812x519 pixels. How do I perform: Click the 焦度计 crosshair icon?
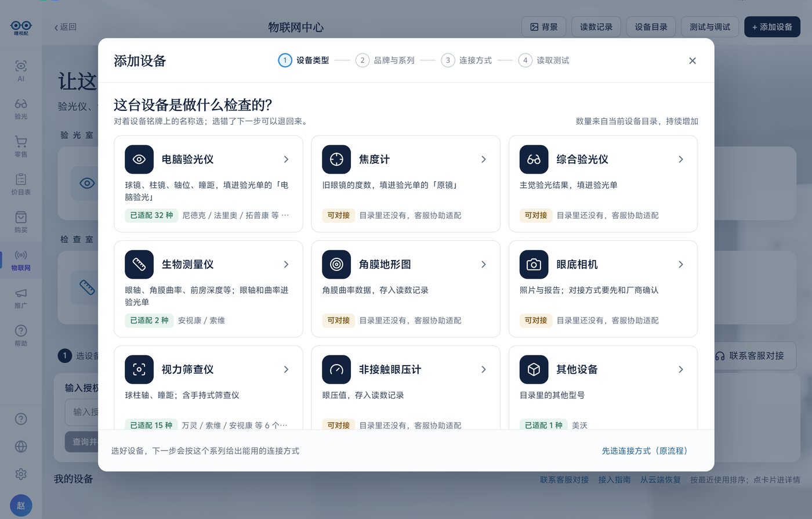point(336,159)
